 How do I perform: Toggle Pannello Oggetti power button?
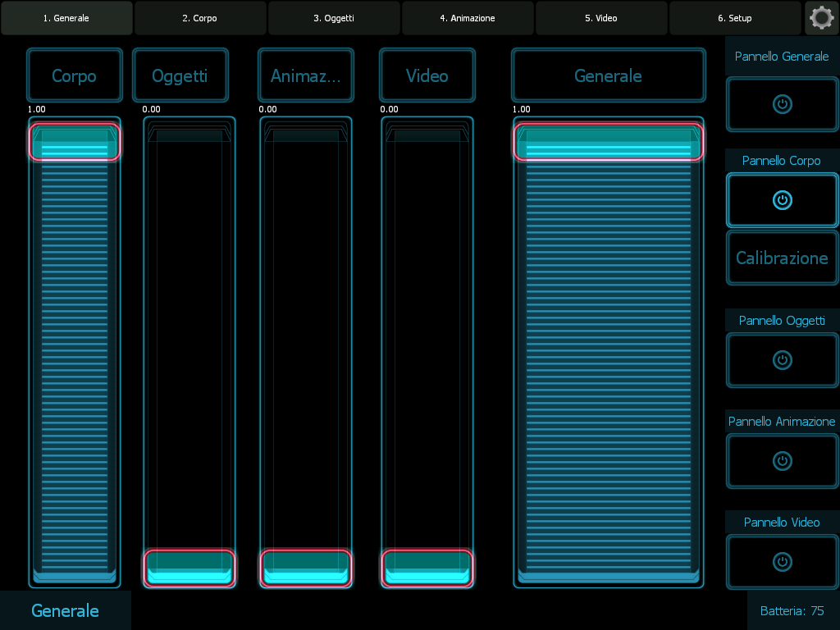[782, 360]
